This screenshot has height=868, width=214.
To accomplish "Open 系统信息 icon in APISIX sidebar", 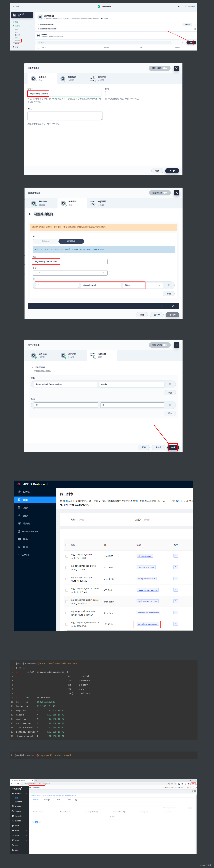I will (19, 555).
